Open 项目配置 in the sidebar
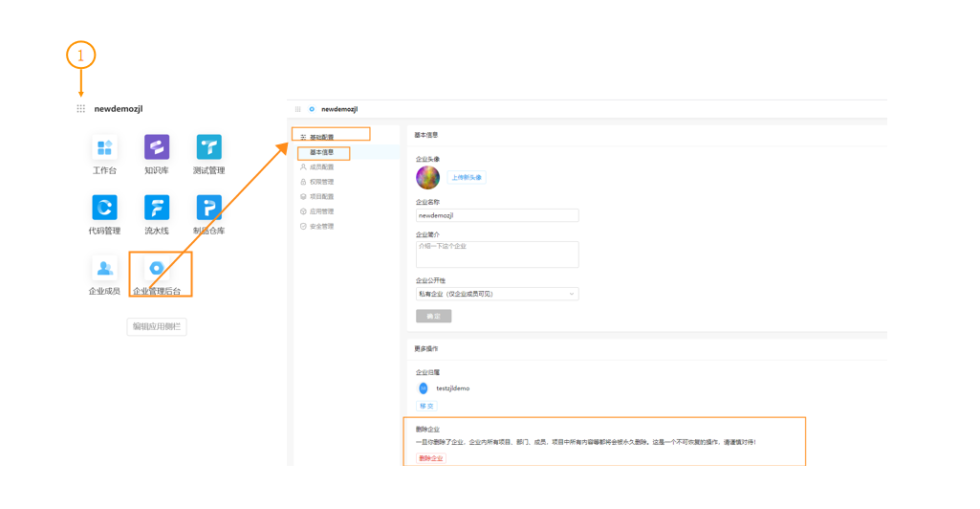The width and height of the screenshot is (980, 509). (x=322, y=196)
